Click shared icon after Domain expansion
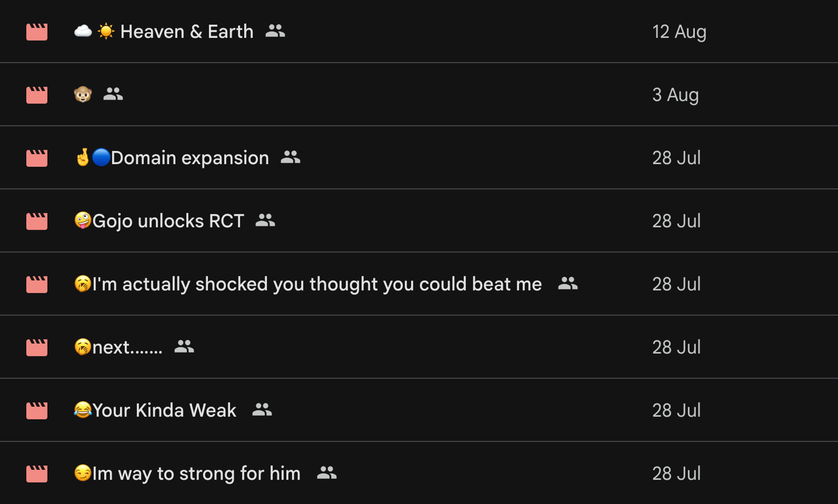This screenshot has width=838, height=504. coord(291,158)
